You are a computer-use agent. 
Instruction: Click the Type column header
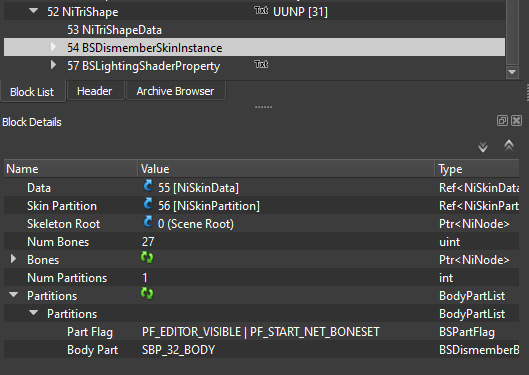pos(477,169)
